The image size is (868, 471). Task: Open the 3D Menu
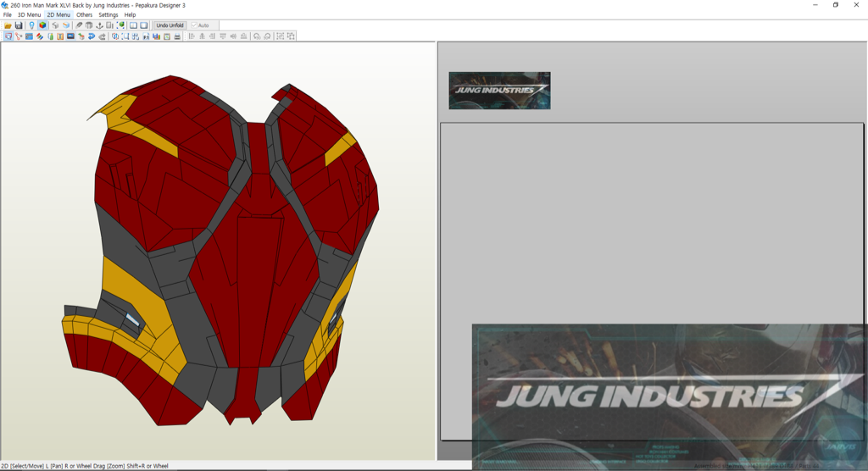tap(29, 15)
